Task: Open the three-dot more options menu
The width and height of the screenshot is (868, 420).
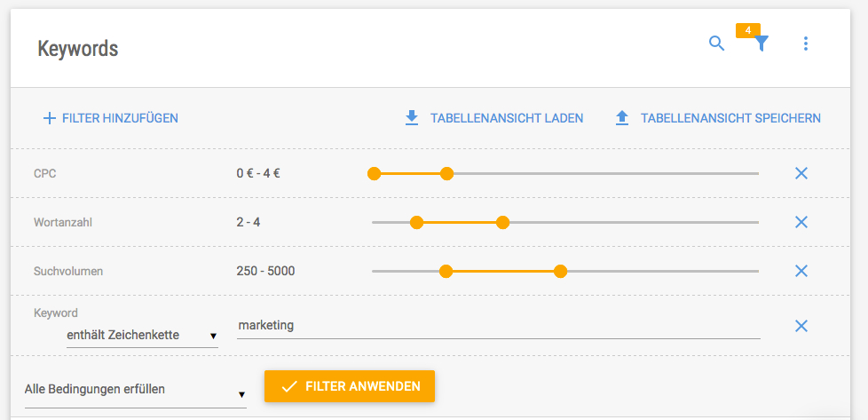Action: [806, 43]
